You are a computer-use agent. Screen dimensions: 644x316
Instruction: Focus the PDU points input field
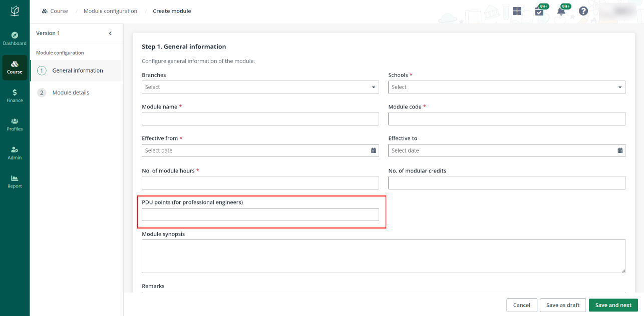260,214
